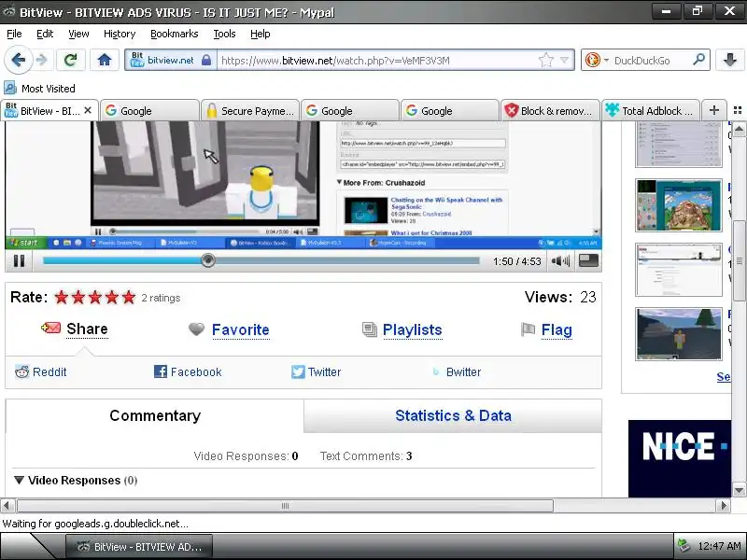Close the BitView tab

(x=88, y=110)
